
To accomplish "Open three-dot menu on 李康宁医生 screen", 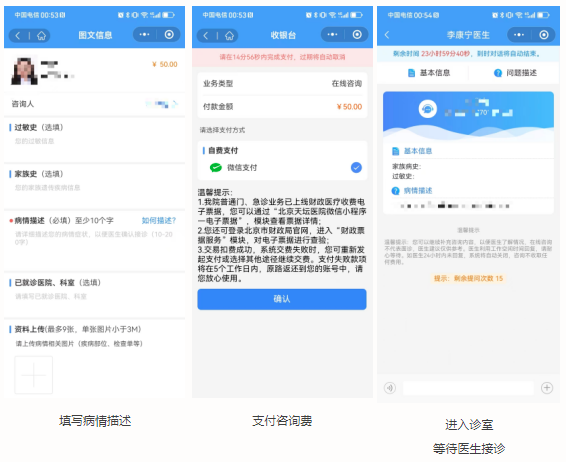I will click(x=519, y=35).
